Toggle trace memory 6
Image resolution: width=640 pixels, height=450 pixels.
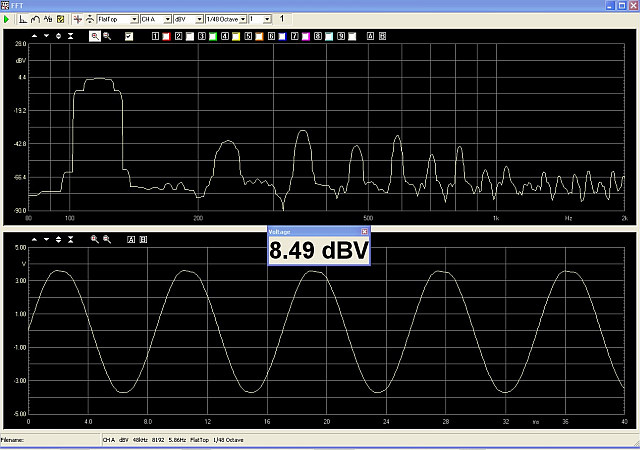[271, 36]
